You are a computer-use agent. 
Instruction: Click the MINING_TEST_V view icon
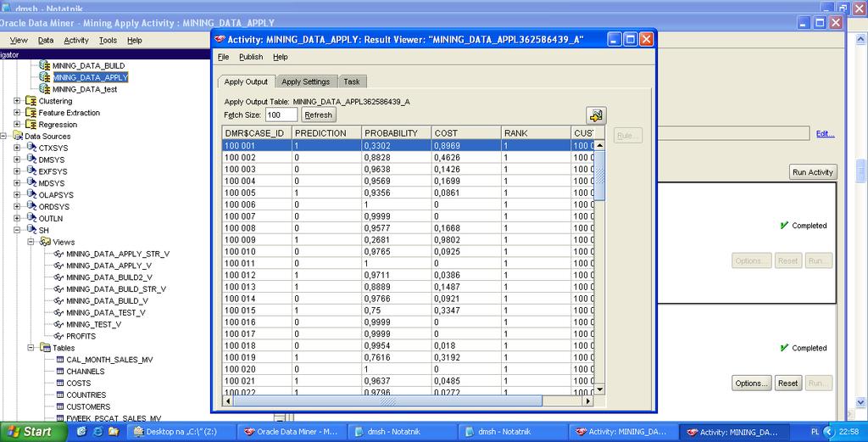point(58,325)
